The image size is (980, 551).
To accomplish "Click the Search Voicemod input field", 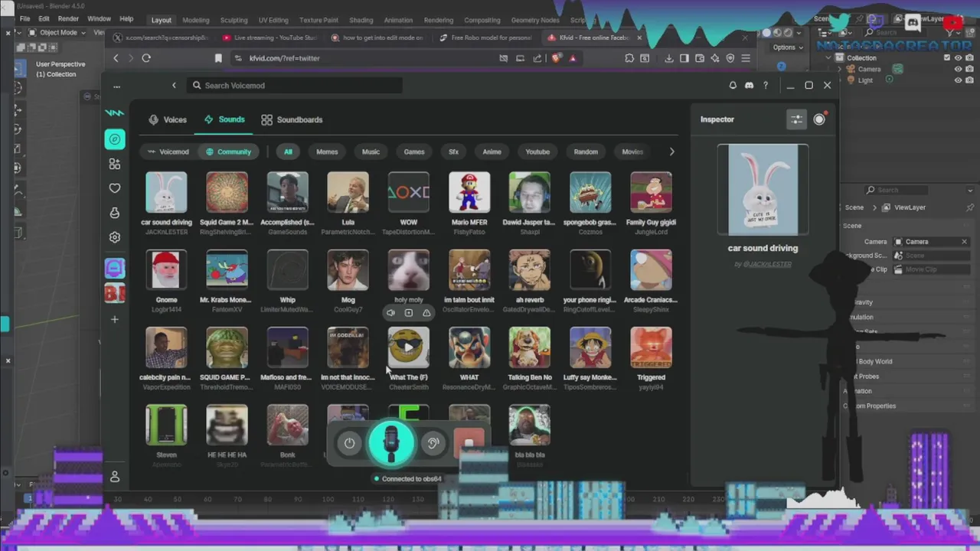I will pyautogui.click(x=295, y=86).
